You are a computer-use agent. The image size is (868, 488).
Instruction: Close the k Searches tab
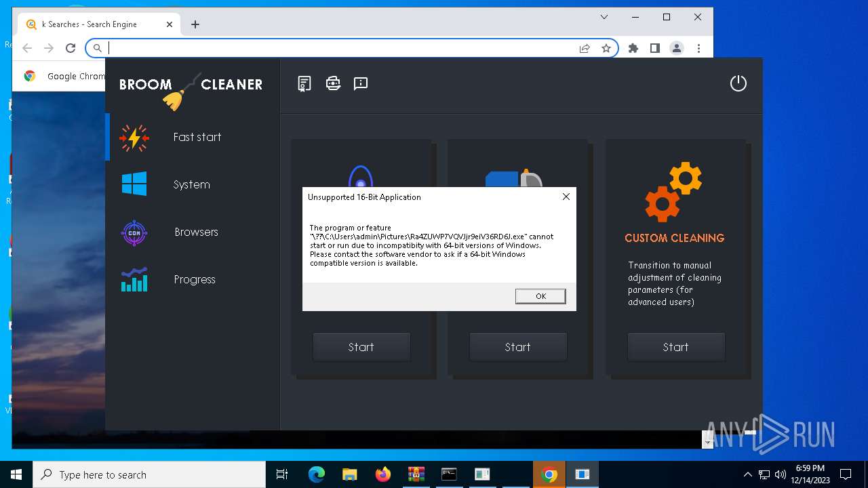click(x=170, y=24)
